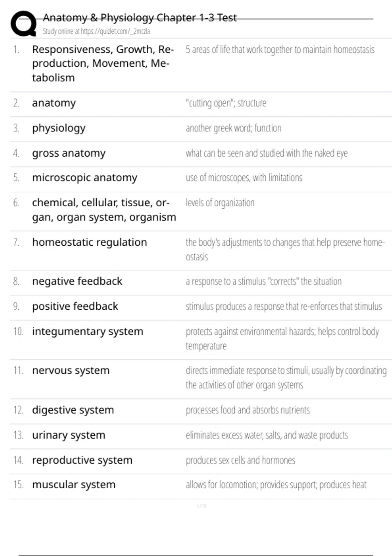Click the term 'muscular system'
The image size is (392, 556).
tap(74, 485)
